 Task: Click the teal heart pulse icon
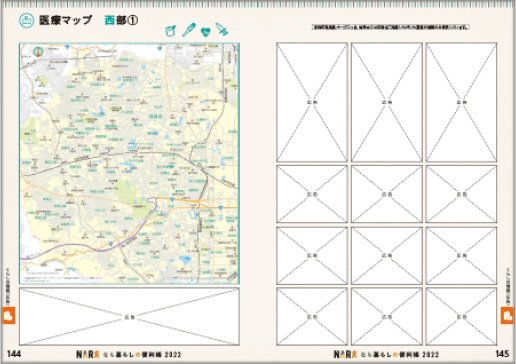206,32
